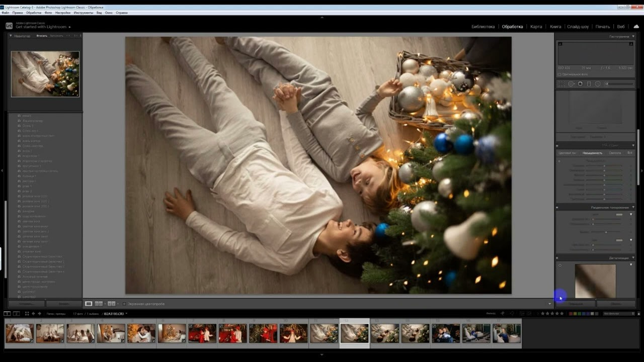Enable the Экранная цветопроба checkbox
This screenshot has height=362, width=644.
click(125, 304)
